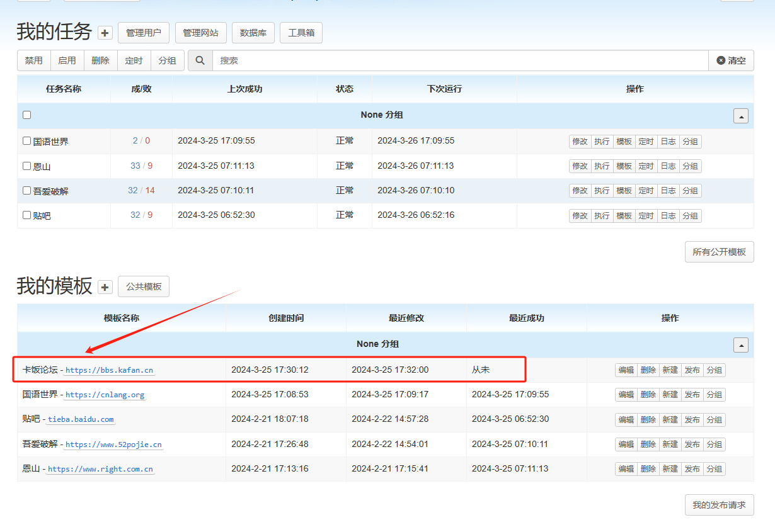Screen dimensions: 775x532
Task: Open the https://bbs.kafan.cn template link
Action: tap(109, 370)
